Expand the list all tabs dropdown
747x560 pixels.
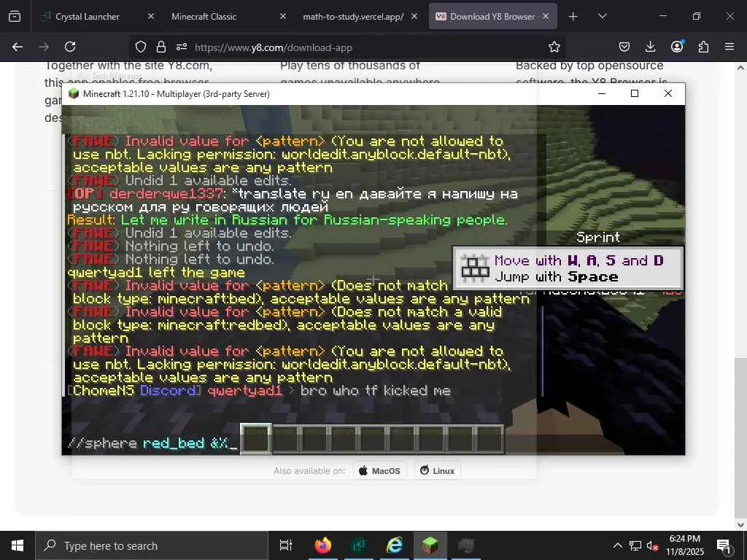602,16
